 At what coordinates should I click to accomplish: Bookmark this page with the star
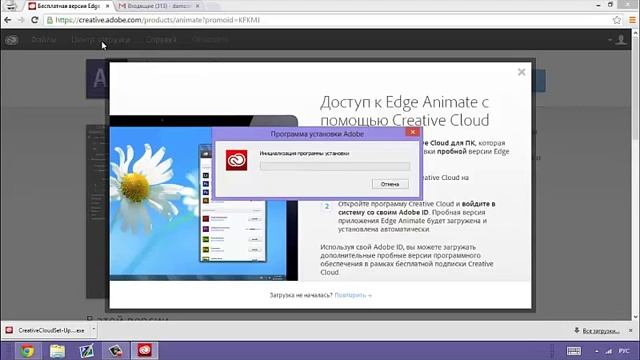tap(617, 20)
